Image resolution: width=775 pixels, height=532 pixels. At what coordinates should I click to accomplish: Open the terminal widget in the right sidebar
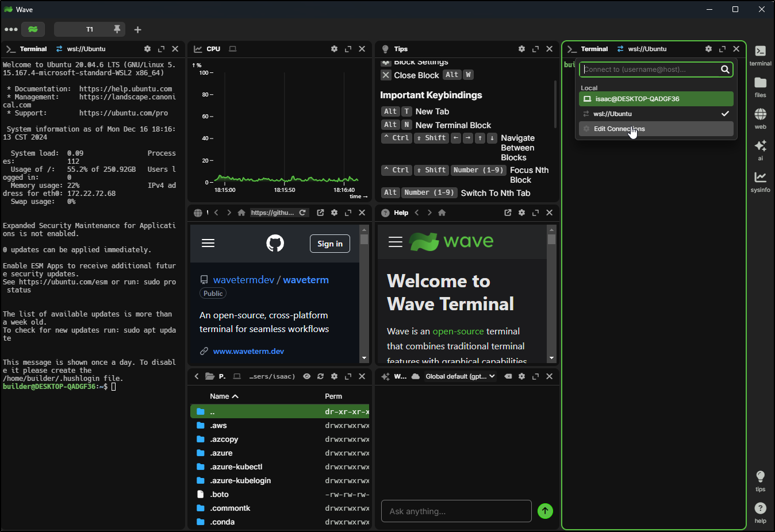(x=760, y=56)
